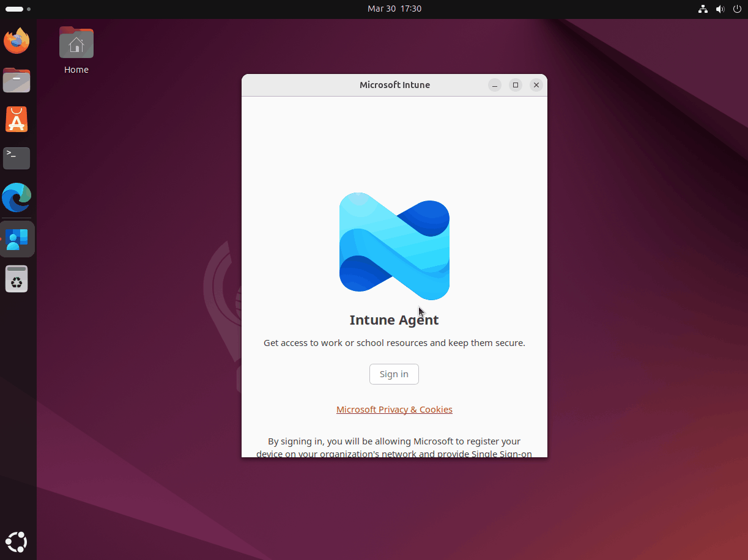
Task: Open Ubuntu Software from the dock
Action: (x=17, y=119)
